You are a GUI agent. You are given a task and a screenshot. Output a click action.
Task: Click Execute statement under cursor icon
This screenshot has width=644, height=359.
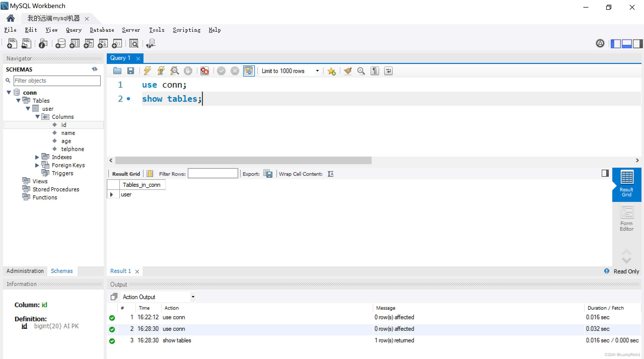pyautogui.click(x=161, y=71)
